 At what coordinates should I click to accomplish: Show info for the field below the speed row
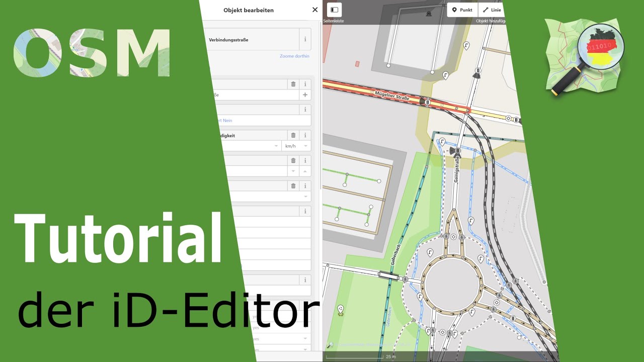pos(305,160)
